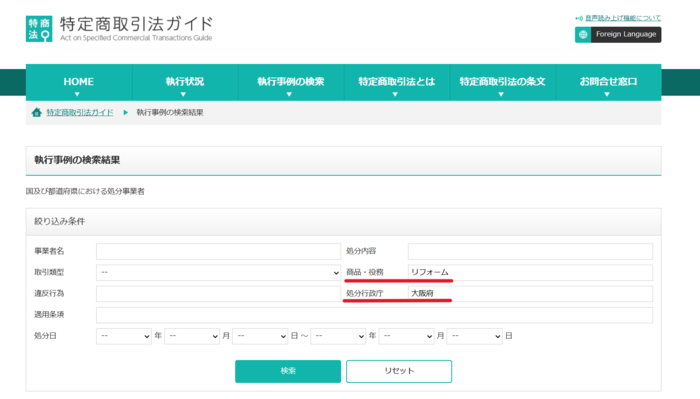Click the home icon in the breadcrumb
700x399 pixels.
37,112
